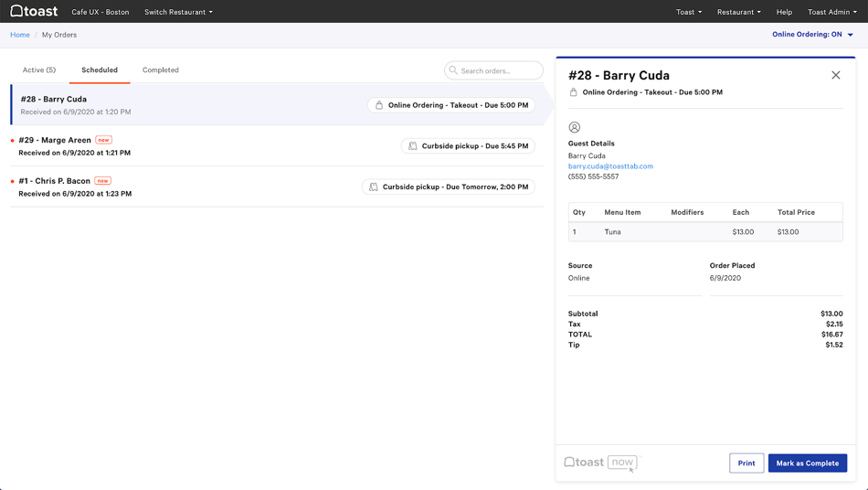Open the Restaurant dropdown menu

[x=738, y=12]
